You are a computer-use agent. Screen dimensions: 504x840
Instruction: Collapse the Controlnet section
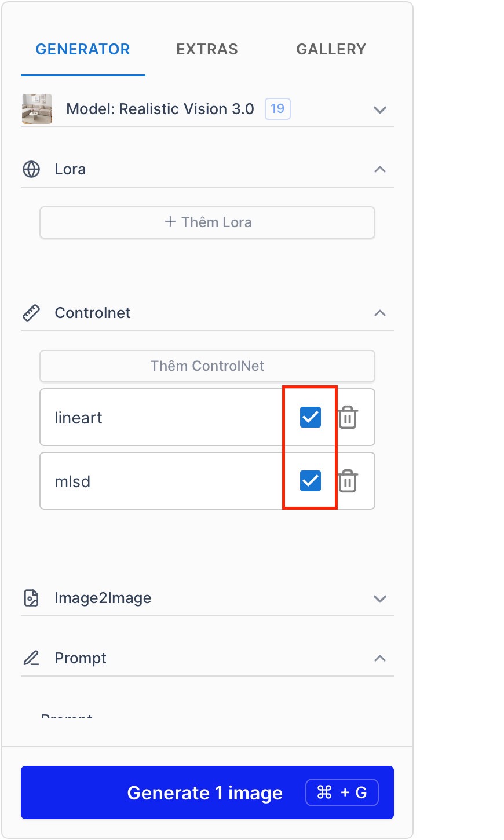pos(380,313)
